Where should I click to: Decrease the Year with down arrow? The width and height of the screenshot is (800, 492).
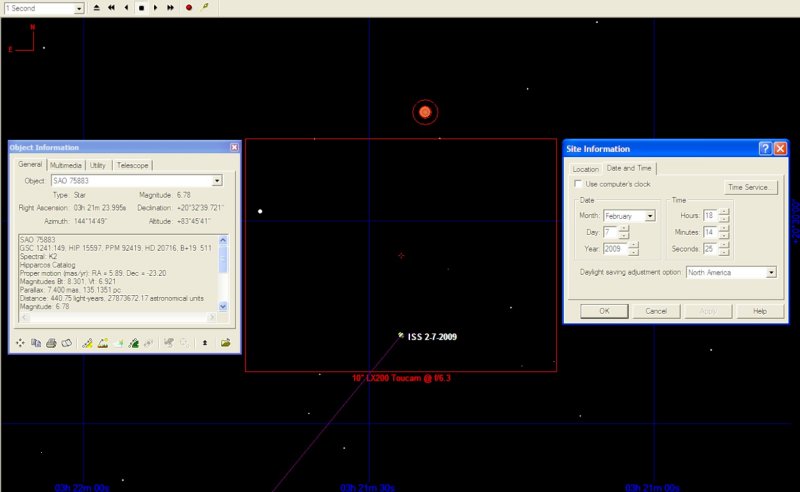coord(633,252)
